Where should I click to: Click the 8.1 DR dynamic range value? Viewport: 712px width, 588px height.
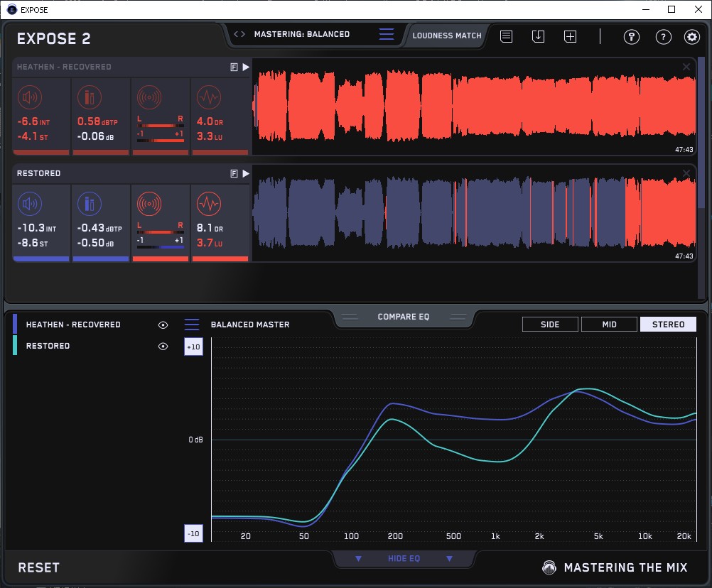210,228
